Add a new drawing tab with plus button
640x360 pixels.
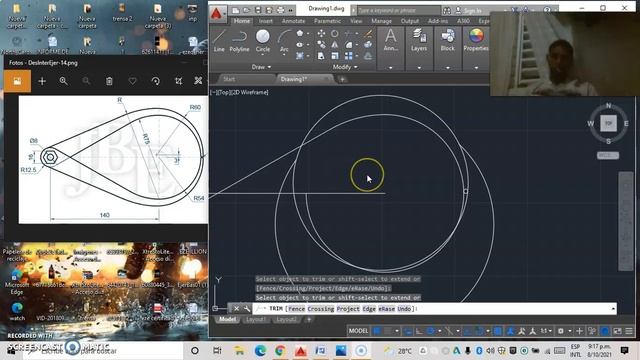(342, 79)
